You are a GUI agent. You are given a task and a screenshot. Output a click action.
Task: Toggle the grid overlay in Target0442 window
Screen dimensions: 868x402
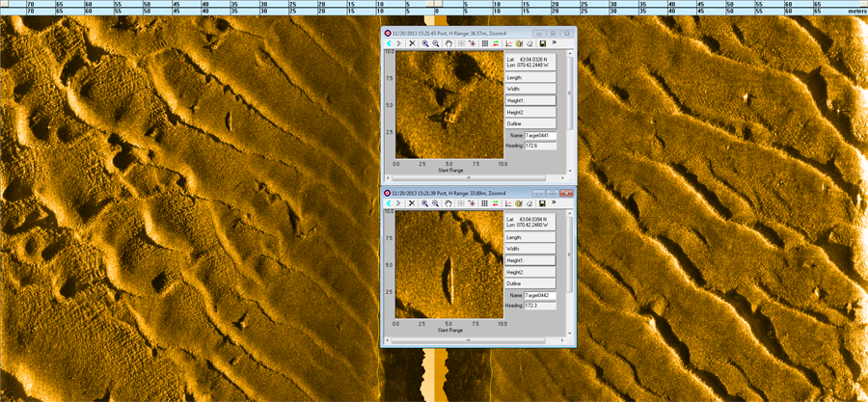(484, 204)
